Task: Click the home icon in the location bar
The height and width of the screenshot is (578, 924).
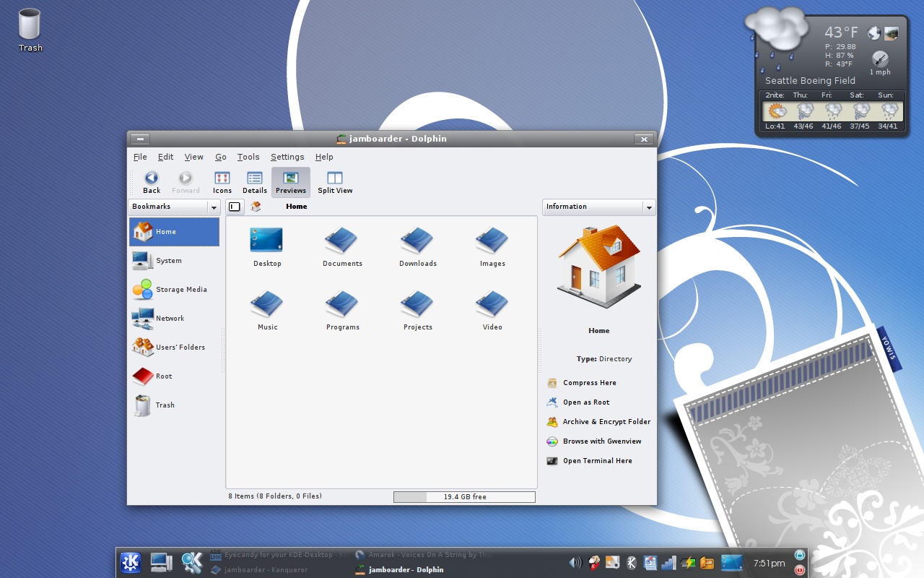Action: (x=256, y=207)
